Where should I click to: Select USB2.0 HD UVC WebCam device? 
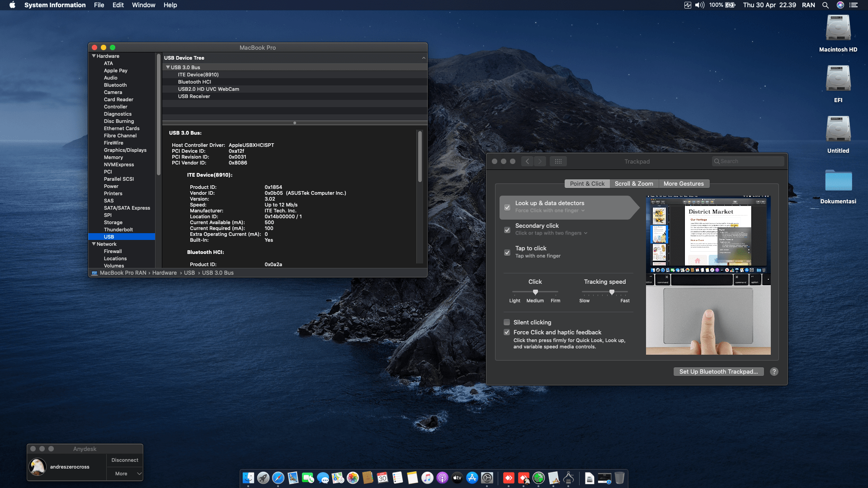click(x=295, y=89)
